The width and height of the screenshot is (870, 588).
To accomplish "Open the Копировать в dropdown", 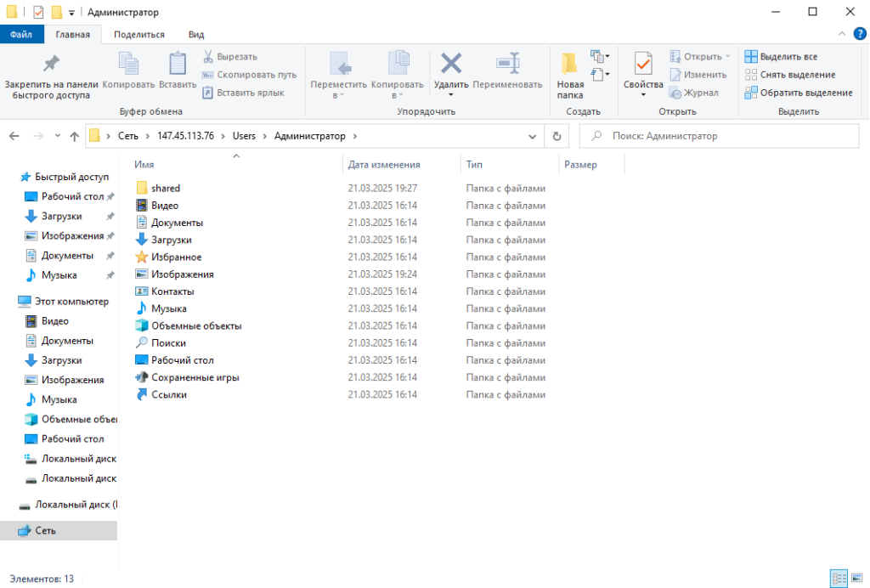I will pos(398,95).
